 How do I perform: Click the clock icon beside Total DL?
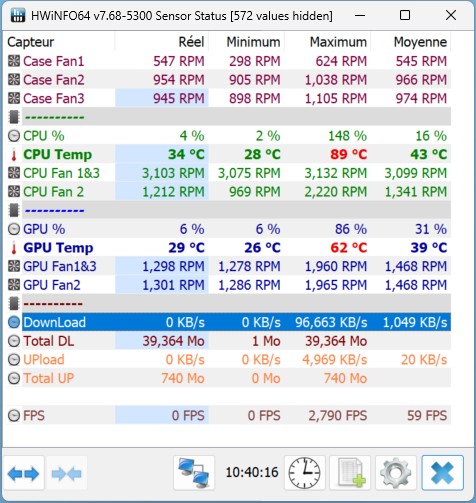(14, 341)
